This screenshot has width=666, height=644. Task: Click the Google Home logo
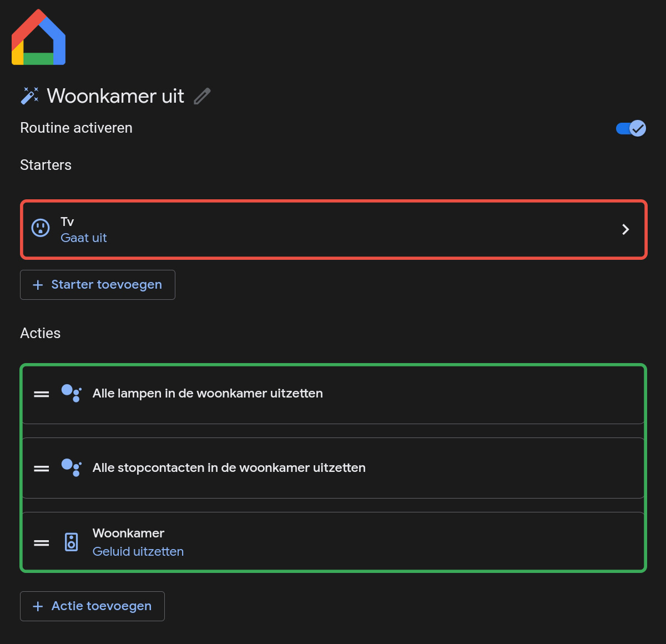38,37
